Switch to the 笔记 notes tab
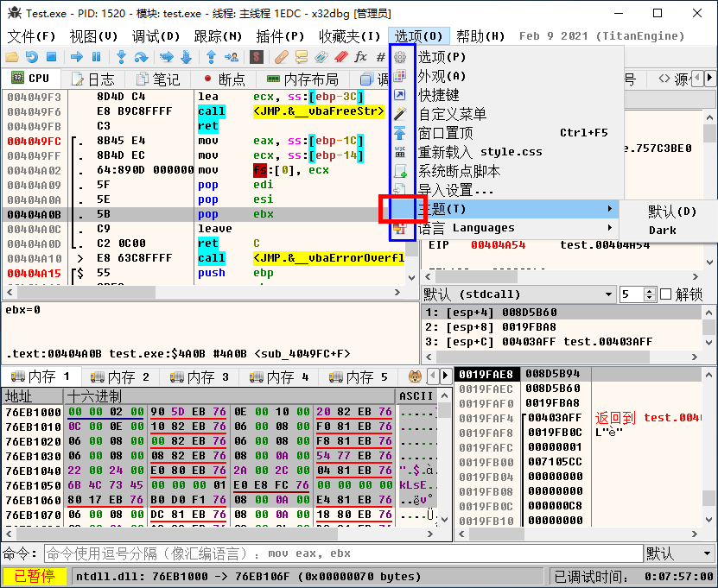The width and height of the screenshot is (718, 588). [x=158, y=79]
